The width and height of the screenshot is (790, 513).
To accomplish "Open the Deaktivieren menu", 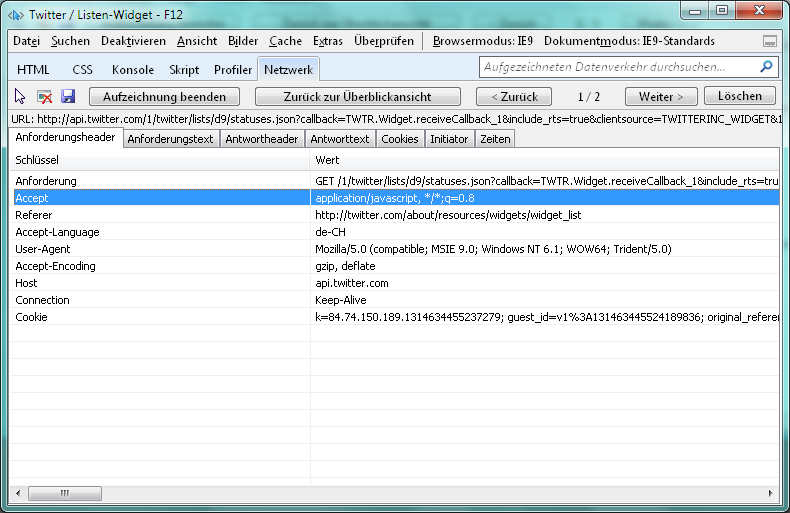I will (x=133, y=41).
